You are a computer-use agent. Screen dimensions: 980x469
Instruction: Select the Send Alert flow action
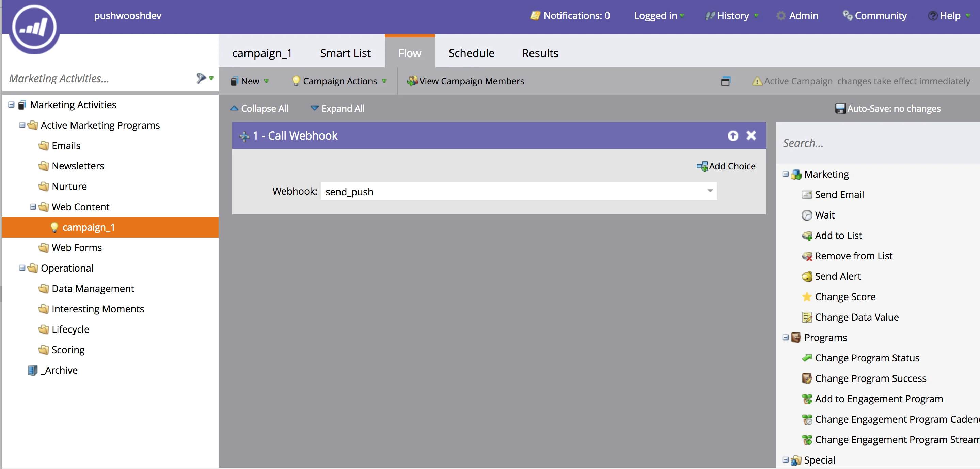(837, 276)
